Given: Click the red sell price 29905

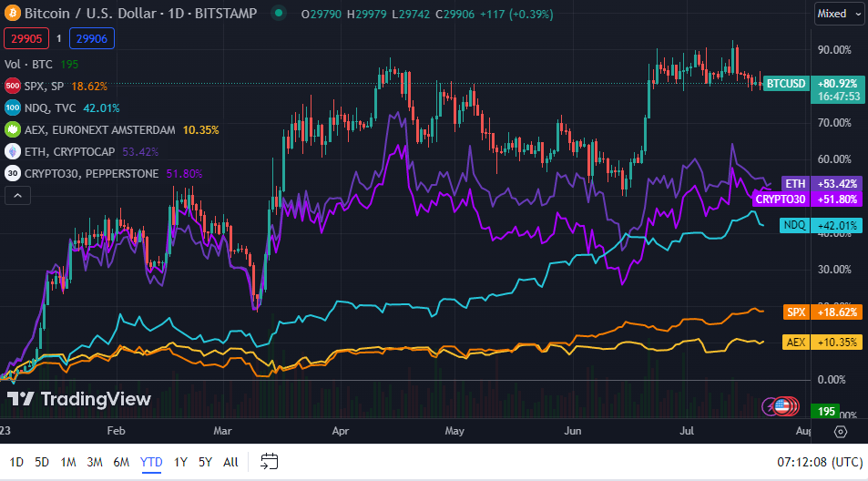Looking at the screenshot, I should (x=26, y=39).
